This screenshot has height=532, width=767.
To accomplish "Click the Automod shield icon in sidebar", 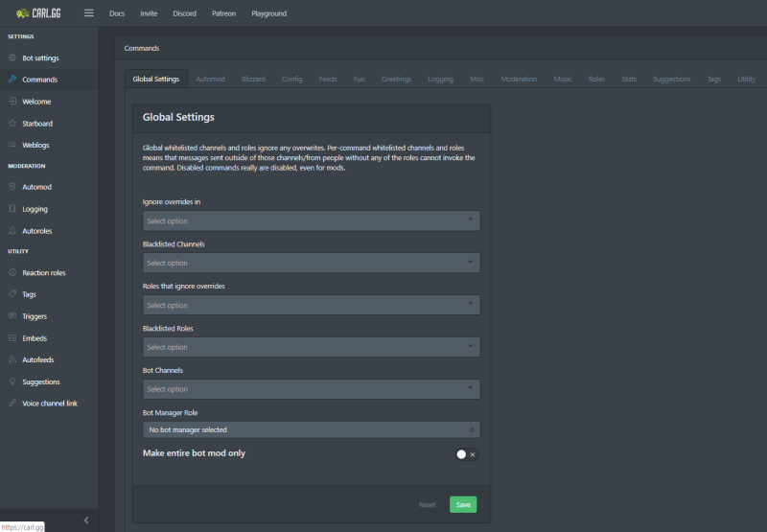I will pos(12,186).
